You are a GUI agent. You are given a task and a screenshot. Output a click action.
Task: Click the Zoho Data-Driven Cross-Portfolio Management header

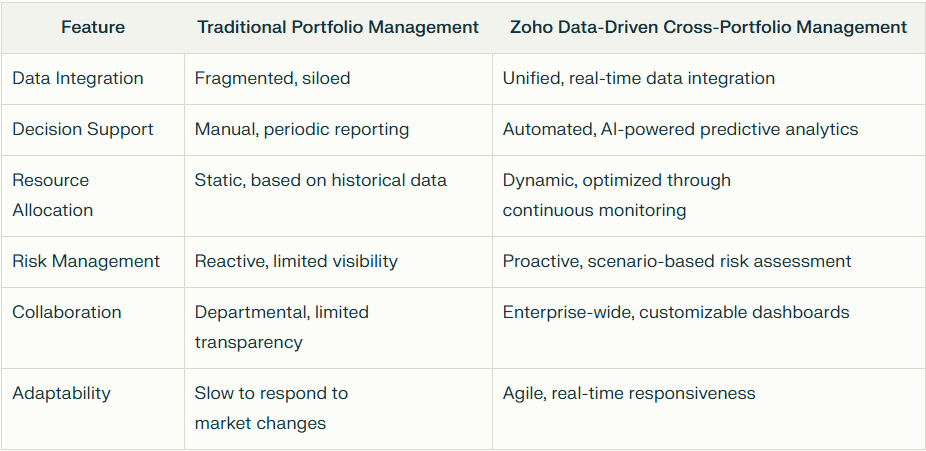click(x=708, y=27)
